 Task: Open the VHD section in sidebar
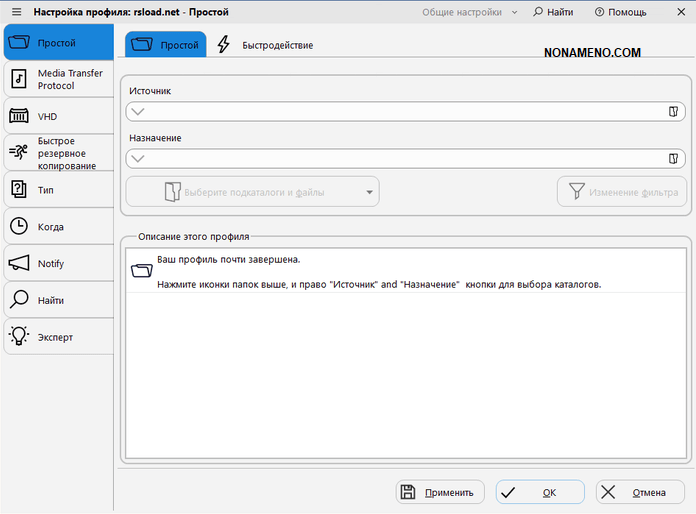coord(57,117)
